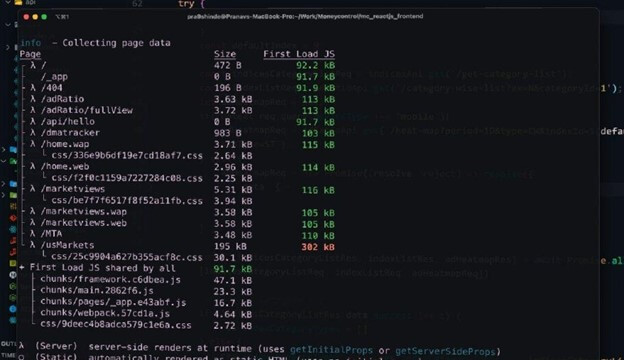The width and height of the screenshot is (624, 360).
Task: Click the '/home.wap' page entry
Action: tap(65, 144)
